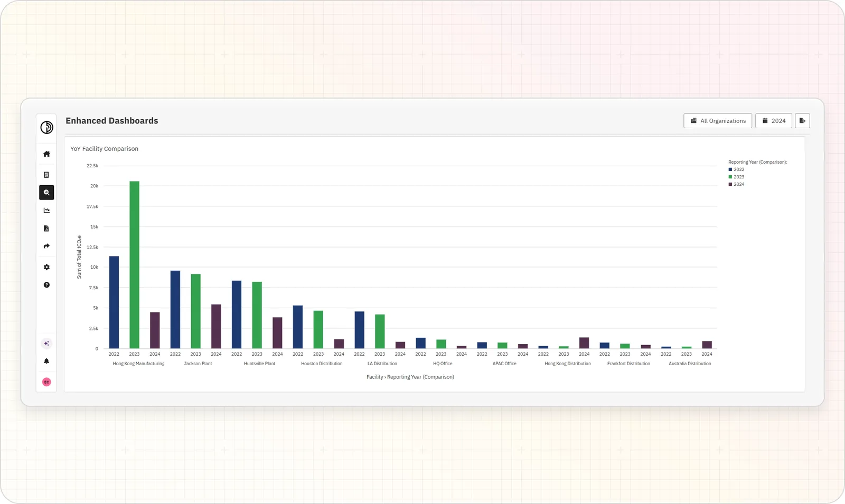845x504 pixels.
Task: Click LA Distribution 2023 bar
Action: click(380, 331)
